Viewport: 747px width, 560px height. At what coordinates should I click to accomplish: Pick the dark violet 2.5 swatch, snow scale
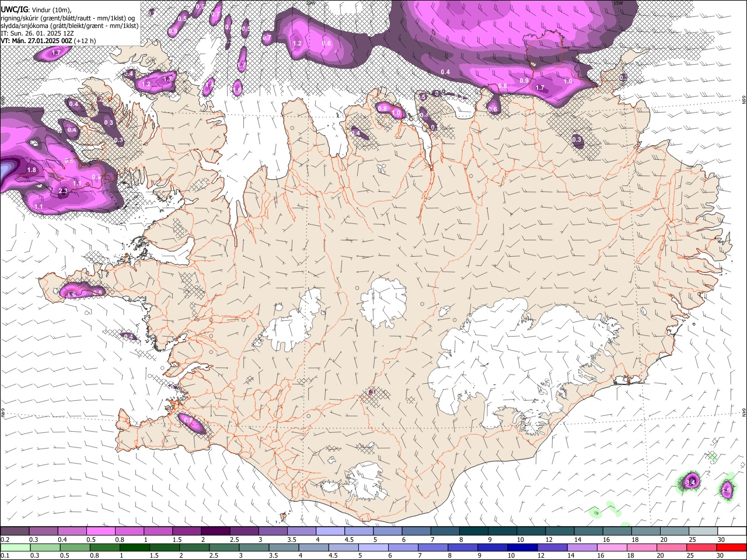(x=243, y=531)
